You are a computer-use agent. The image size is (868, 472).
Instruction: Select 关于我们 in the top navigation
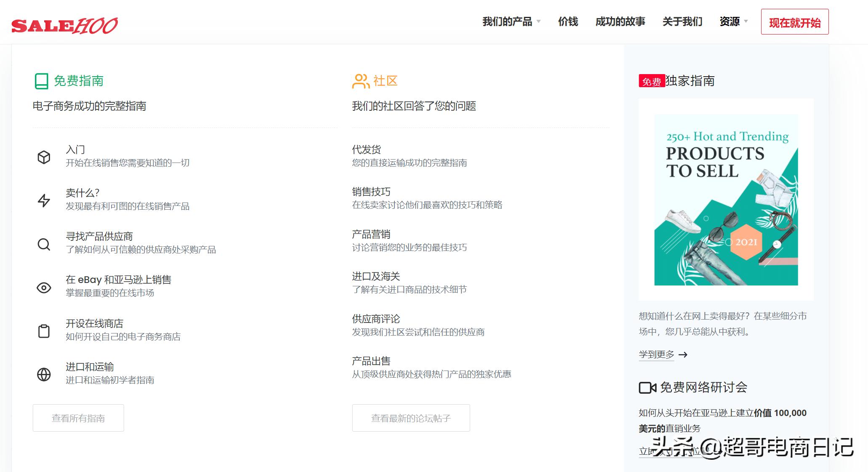pyautogui.click(x=682, y=21)
